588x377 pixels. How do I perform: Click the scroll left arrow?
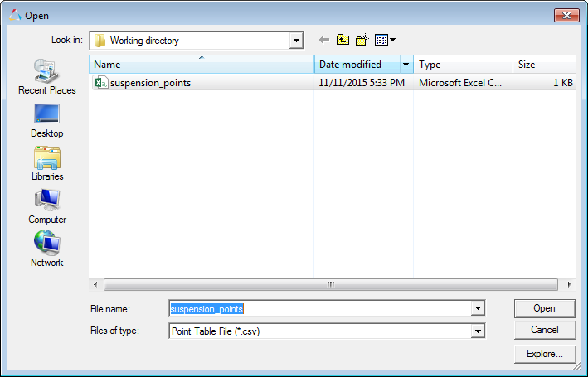pos(95,284)
